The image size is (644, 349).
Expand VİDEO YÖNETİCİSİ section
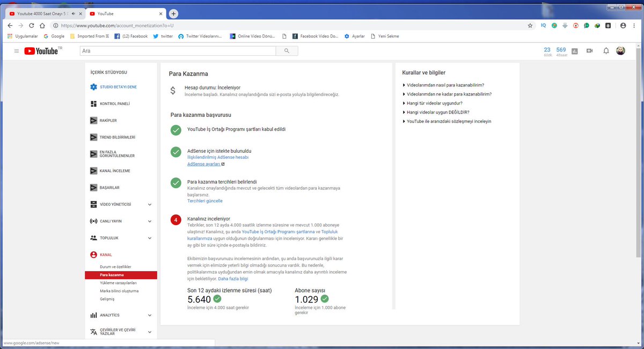(121, 204)
